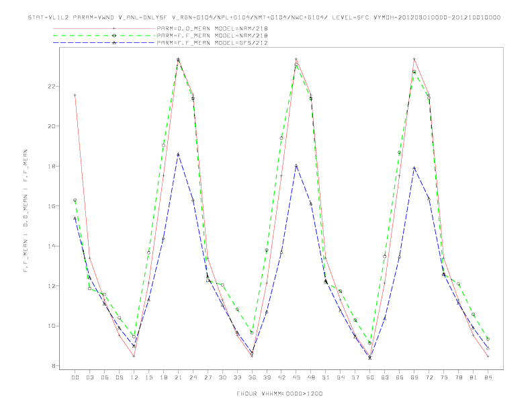This screenshot has width=532, height=411.
Task: Click the x-axis forecast hour label 21
Action: tap(178, 377)
